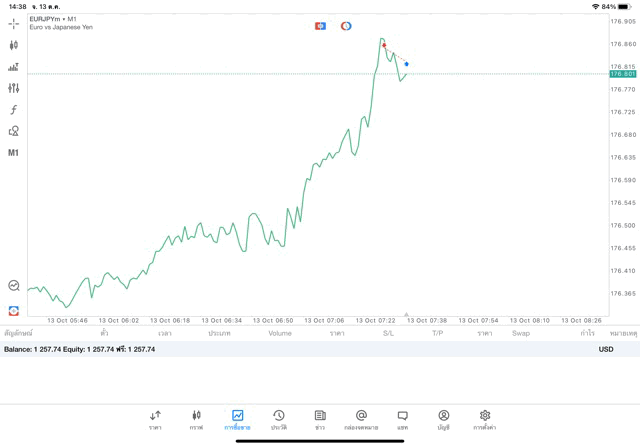Click the zoom magnifier icon at lower left
The height and width of the screenshot is (447, 640).
tap(13, 286)
